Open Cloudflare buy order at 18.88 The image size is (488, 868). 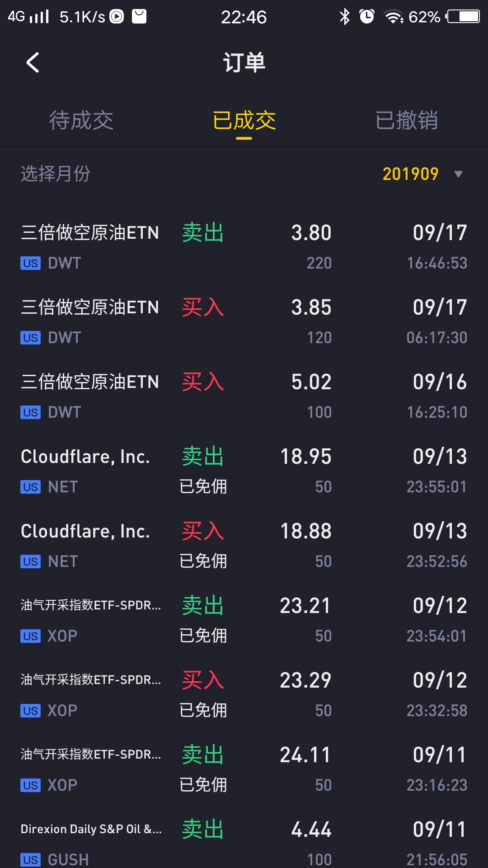point(244,545)
